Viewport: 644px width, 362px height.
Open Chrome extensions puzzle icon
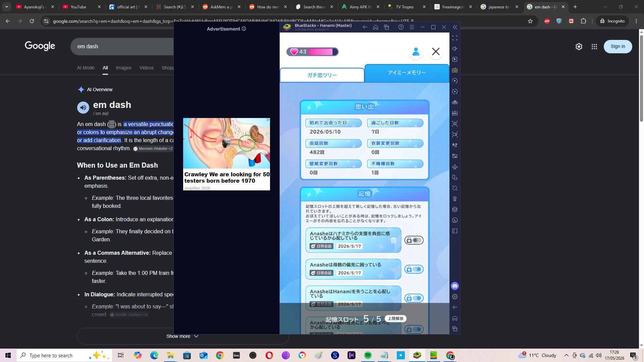click(x=584, y=21)
